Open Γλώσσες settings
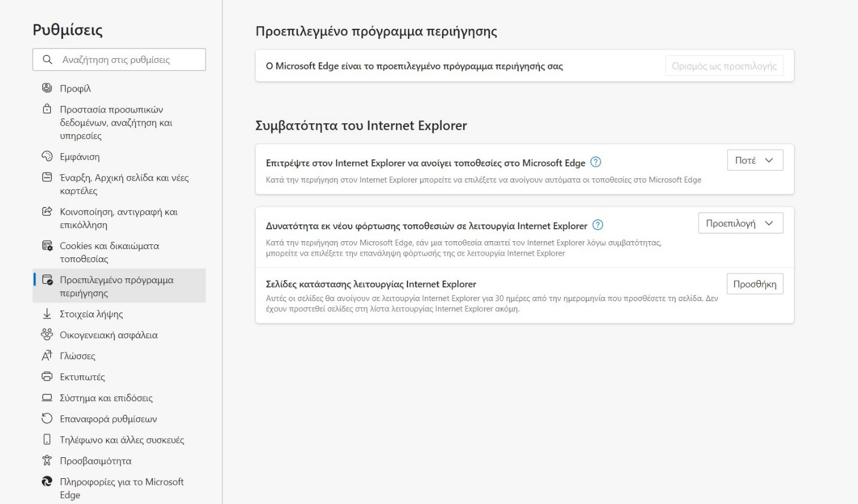Screen dimensions: 858x504 (x=119, y=356)
